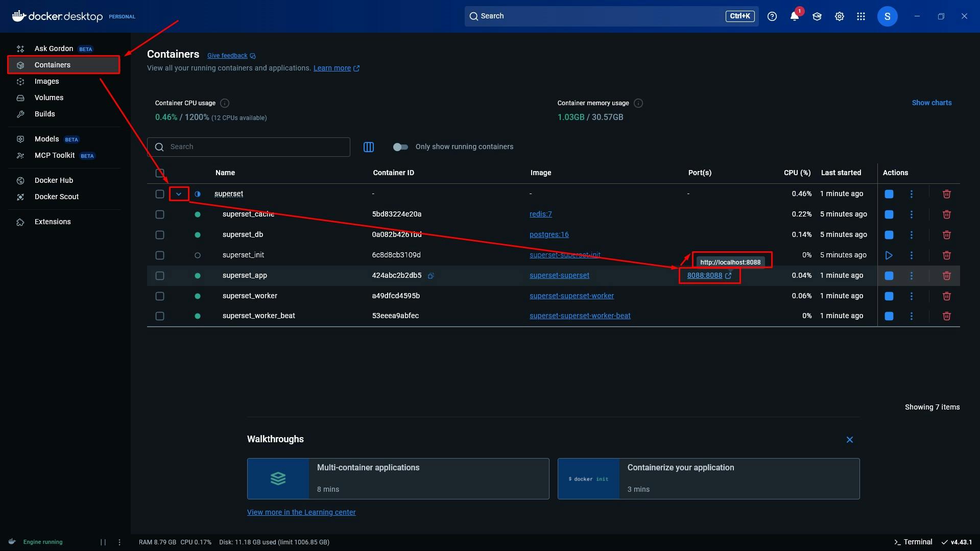Go to Volumes in the sidebar
The height and width of the screenshot is (551, 980).
tap(64, 98)
